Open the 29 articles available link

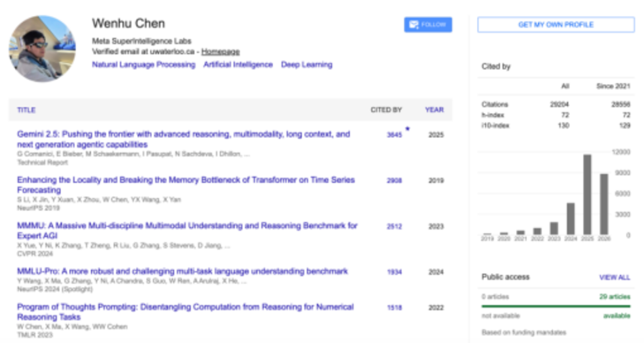[615, 297]
